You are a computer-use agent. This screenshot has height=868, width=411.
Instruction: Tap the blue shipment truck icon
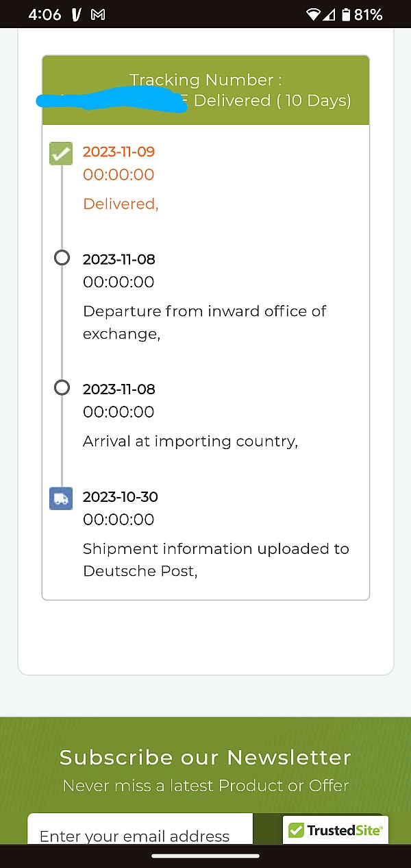click(61, 498)
